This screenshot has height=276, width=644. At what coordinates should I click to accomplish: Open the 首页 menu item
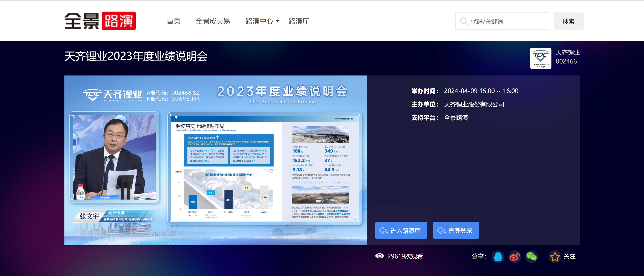coord(174,21)
